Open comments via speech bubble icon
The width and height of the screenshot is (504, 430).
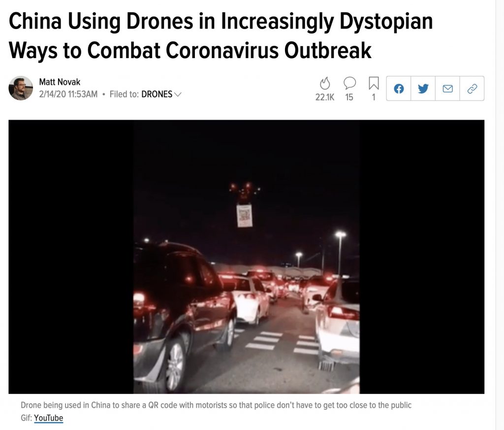tap(349, 83)
